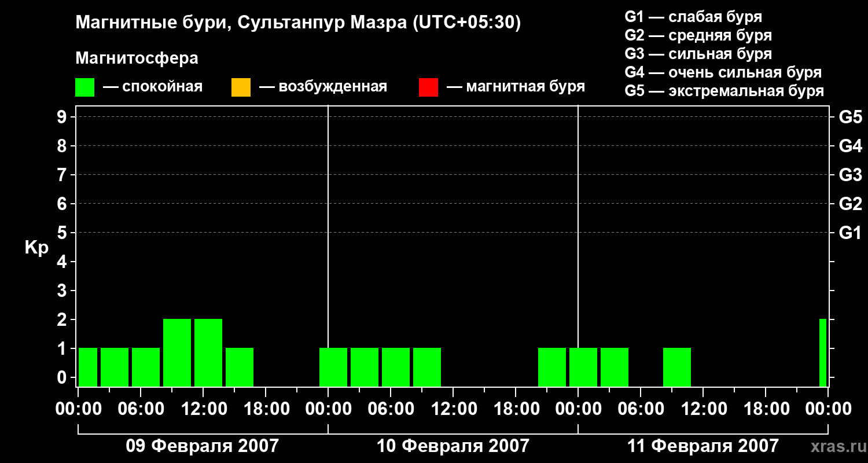Click the date label "09 Февраля 2007"
868x463 pixels.
[x=203, y=446]
